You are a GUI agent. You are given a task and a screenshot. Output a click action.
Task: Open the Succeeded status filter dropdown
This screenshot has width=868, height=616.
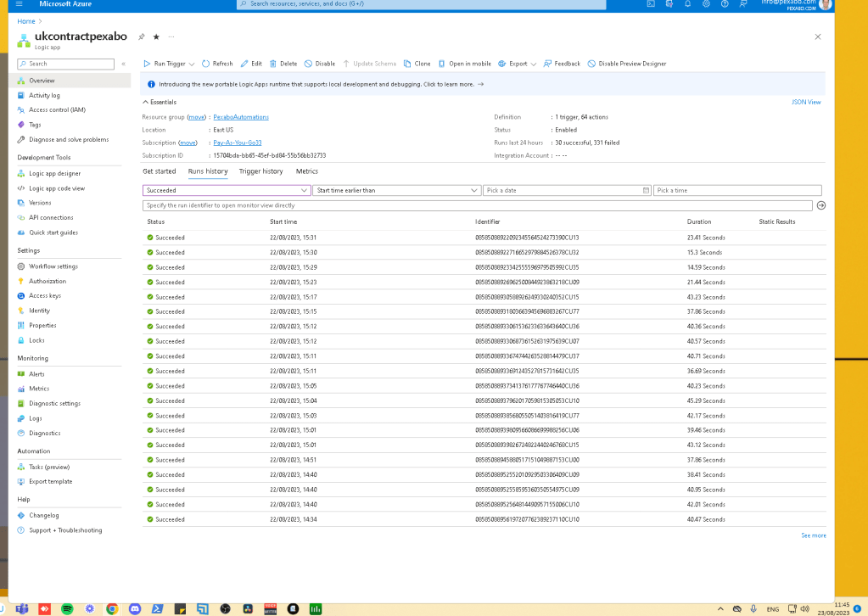[227, 190]
